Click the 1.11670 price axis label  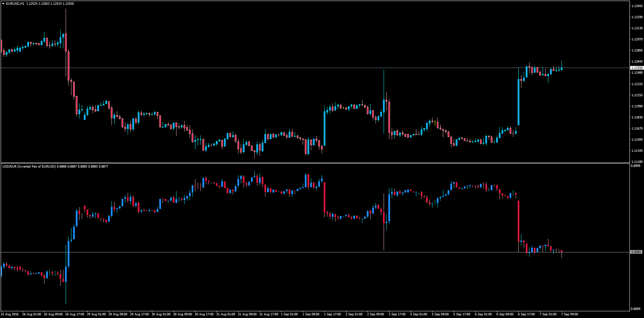[637, 129]
